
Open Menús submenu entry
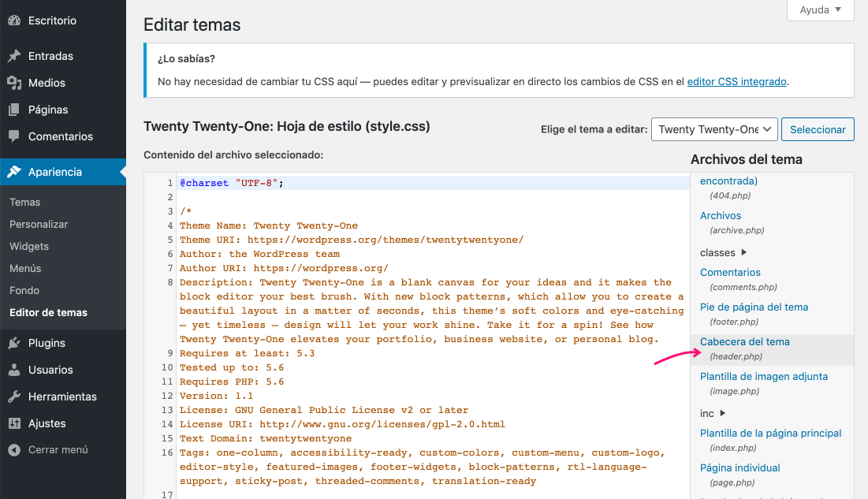click(25, 268)
